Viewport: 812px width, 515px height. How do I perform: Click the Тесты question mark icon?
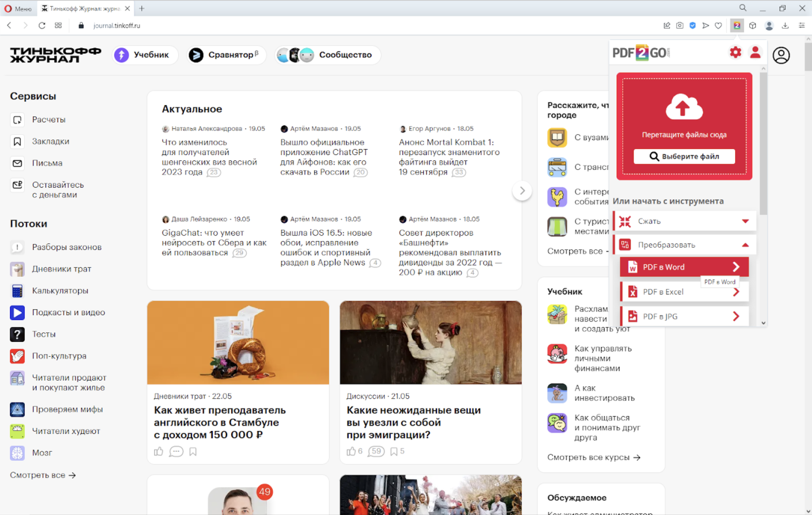pyautogui.click(x=17, y=334)
